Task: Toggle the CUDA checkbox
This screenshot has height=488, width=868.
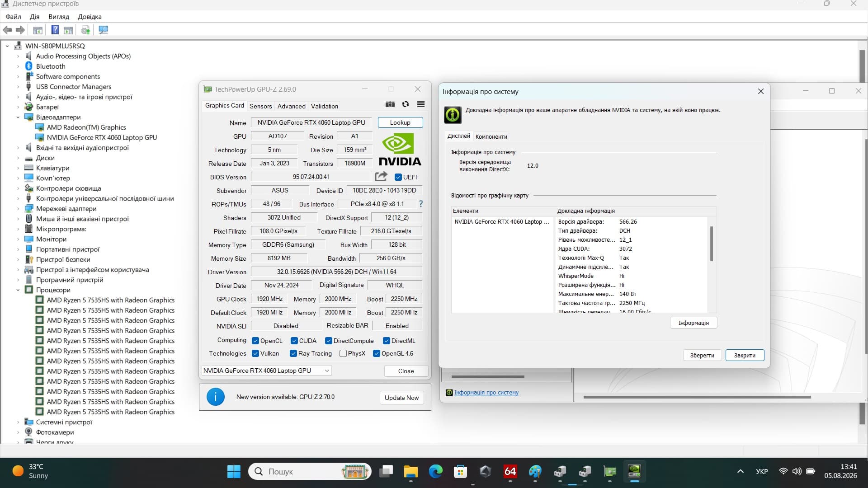Action: tap(294, 341)
